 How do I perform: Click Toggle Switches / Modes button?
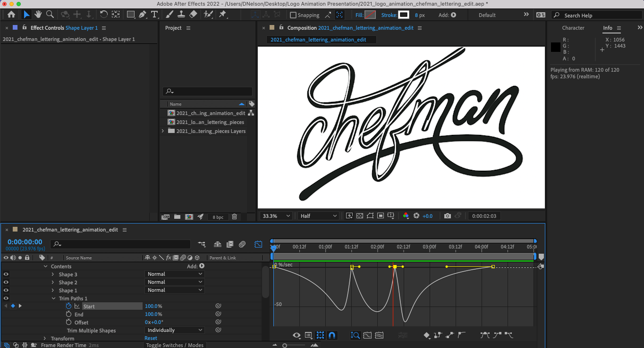[175, 345]
